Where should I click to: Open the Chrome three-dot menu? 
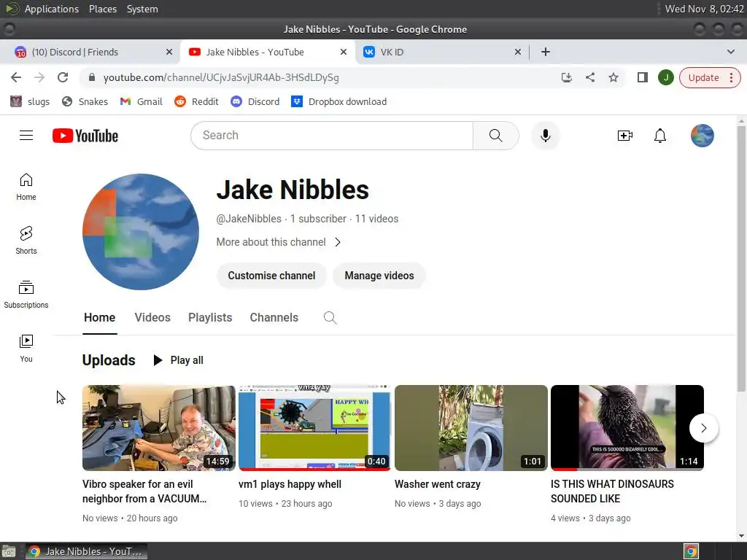coord(731,77)
